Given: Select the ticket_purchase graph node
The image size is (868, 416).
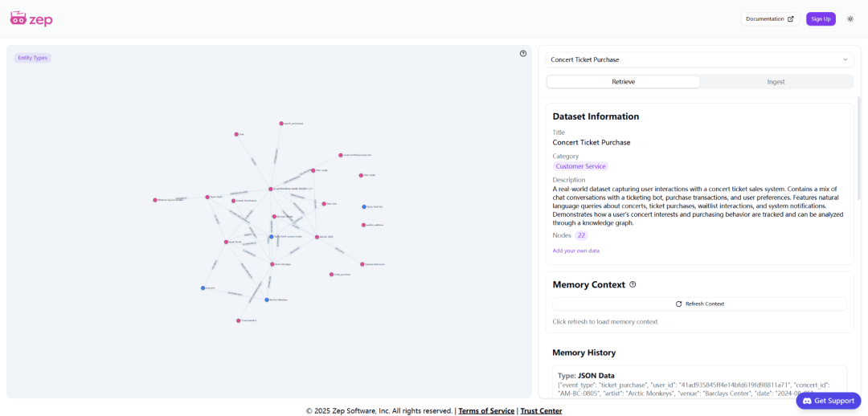Looking at the screenshot, I should tap(331, 275).
